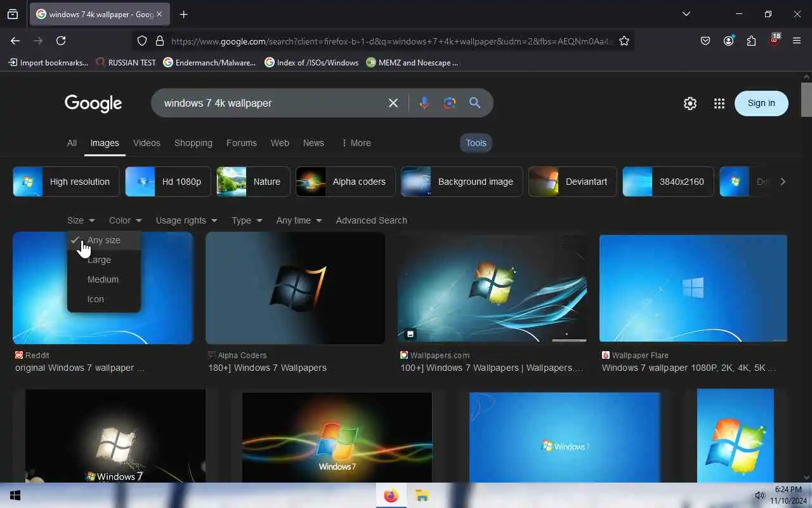Toggle the Tools button off
The width and height of the screenshot is (812, 508).
coord(476,143)
